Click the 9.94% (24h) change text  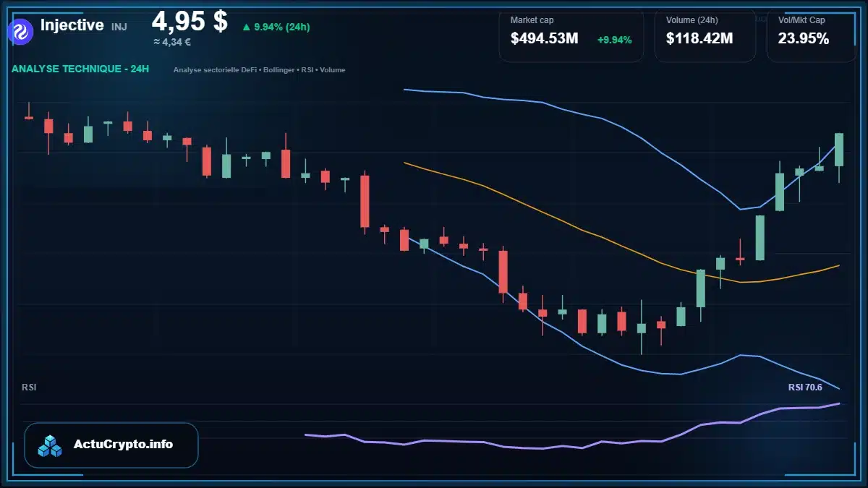click(282, 27)
